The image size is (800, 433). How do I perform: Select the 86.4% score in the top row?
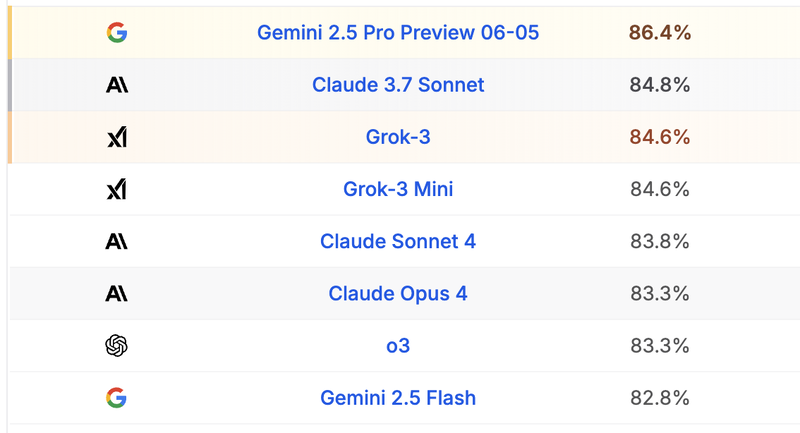(x=660, y=33)
